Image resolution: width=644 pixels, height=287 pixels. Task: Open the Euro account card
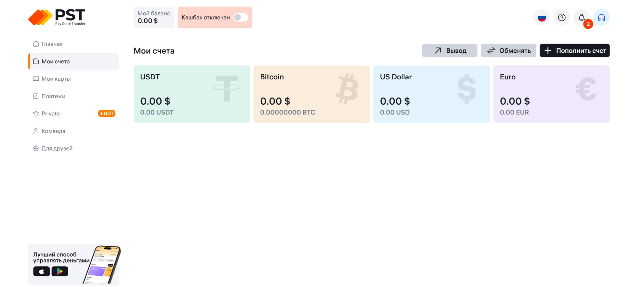pos(551,94)
